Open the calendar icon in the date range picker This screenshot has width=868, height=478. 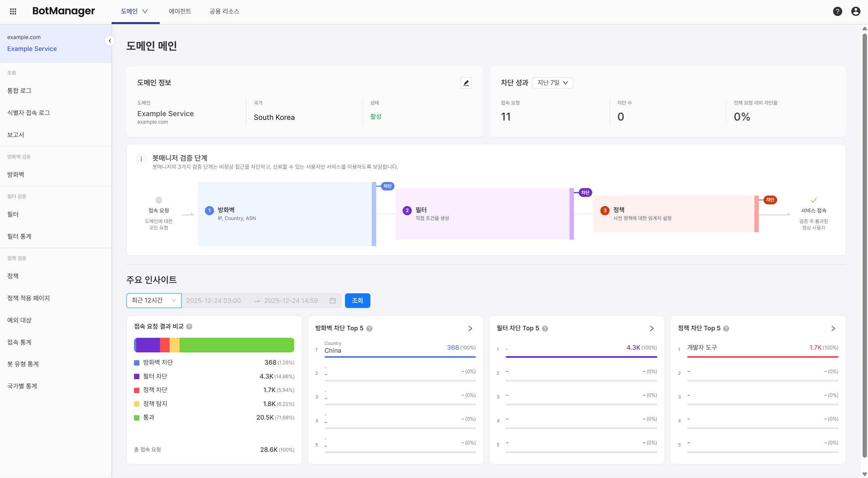[332, 300]
